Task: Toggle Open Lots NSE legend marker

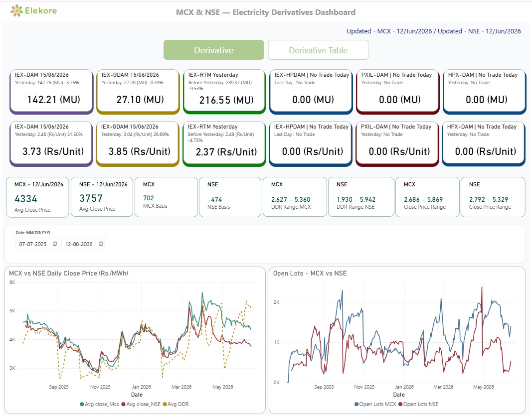Action: click(400, 404)
